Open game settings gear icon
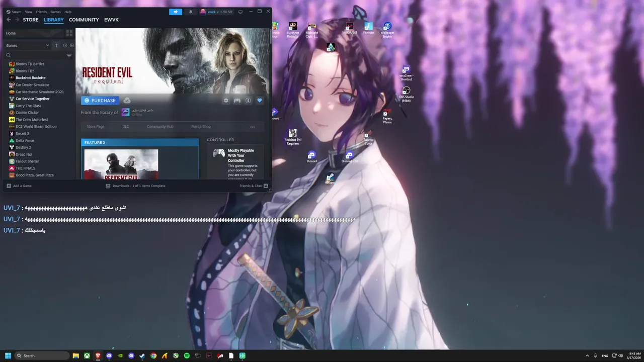This screenshot has width=644, height=362. coord(226,101)
